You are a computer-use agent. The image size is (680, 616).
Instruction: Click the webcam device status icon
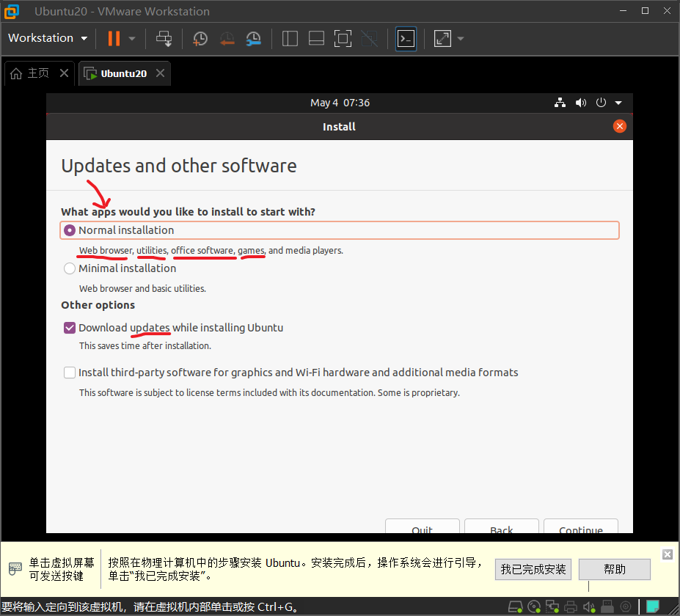(626, 607)
